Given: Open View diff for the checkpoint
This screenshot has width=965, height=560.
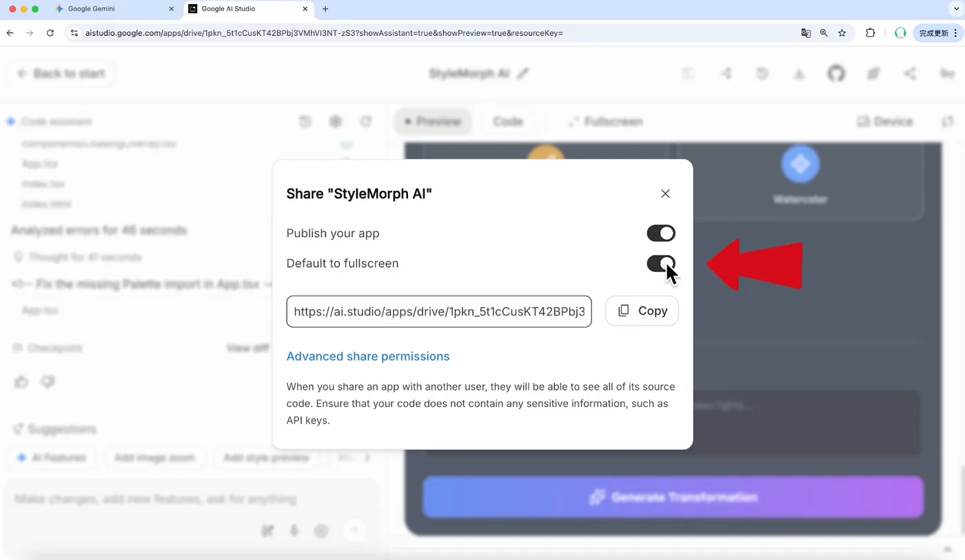Looking at the screenshot, I should click(x=247, y=349).
